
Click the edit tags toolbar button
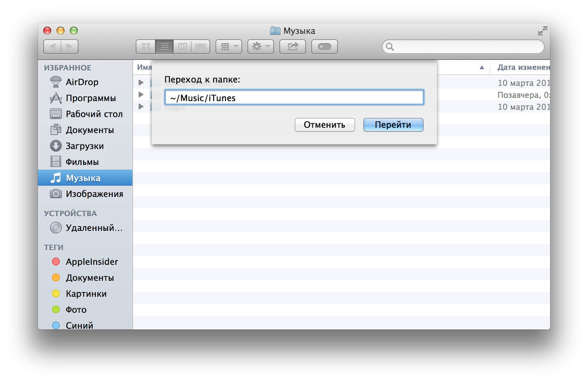[x=325, y=47]
